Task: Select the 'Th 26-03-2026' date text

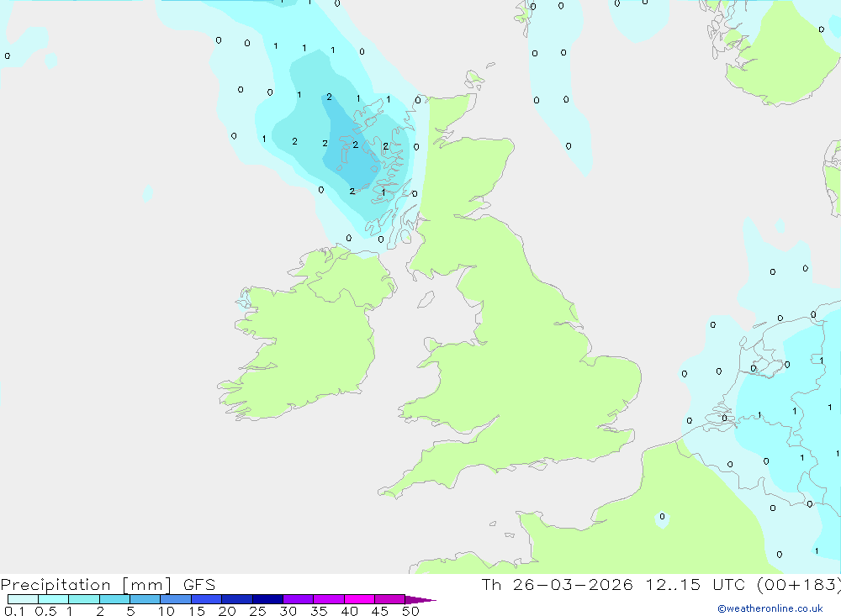Action: 557,585
